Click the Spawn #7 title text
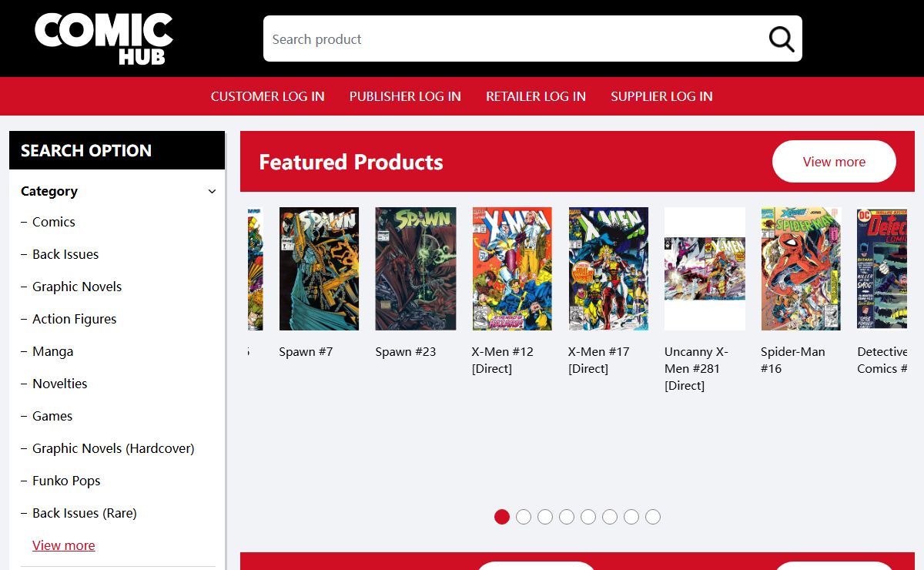 pyautogui.click(x=306, y=352)
